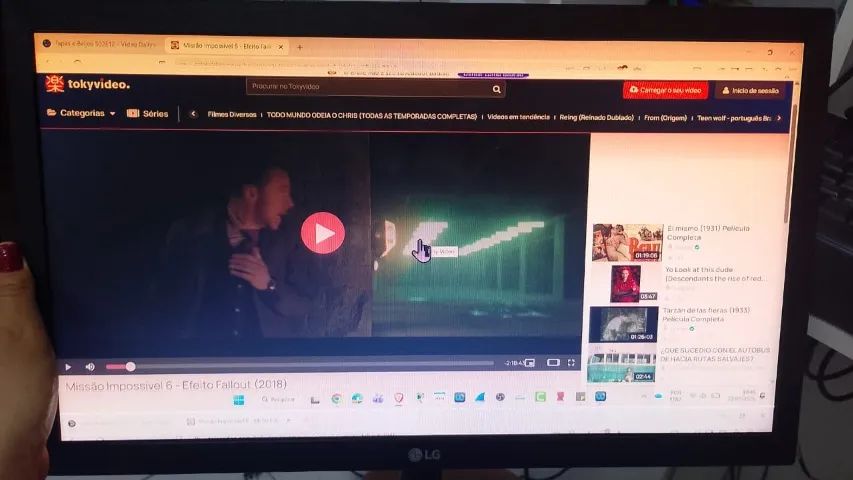Click the small play icon in the player bar
Image resolution: width=853 pixels, height=480 pixels.
coord(68,367)
